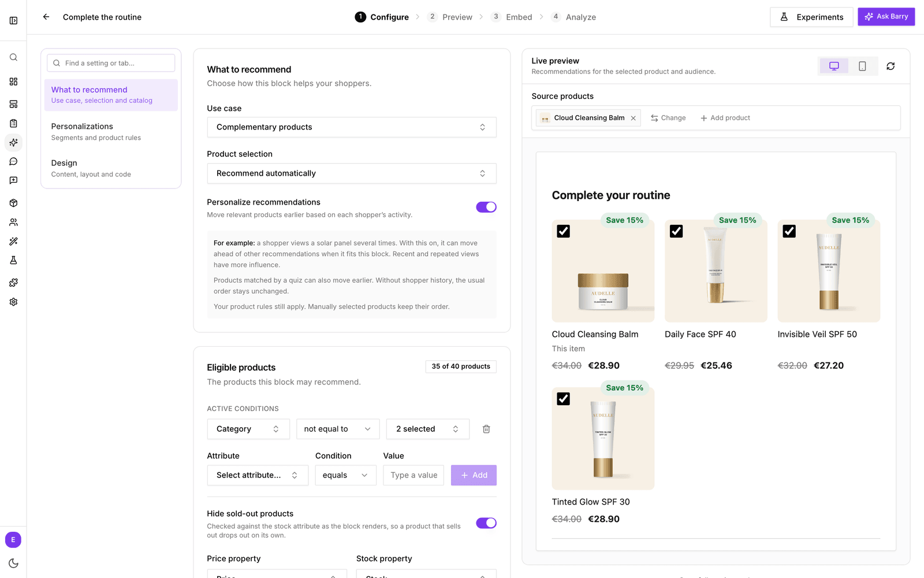924x578 pixels.
Task: Click the back arrow next to Complete the routine
Action: point(46,17)
